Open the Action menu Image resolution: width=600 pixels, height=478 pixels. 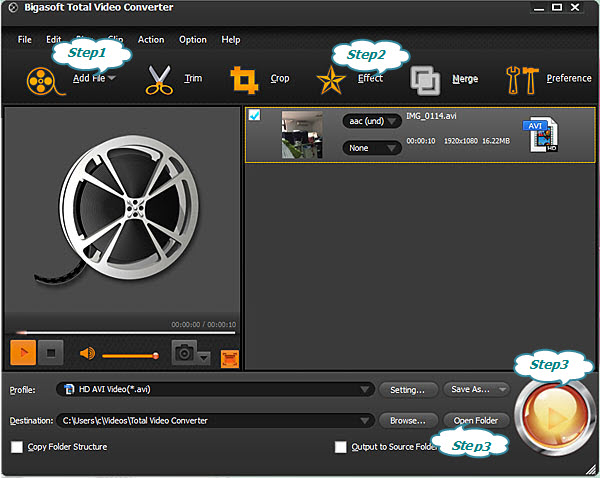(151, 39)
